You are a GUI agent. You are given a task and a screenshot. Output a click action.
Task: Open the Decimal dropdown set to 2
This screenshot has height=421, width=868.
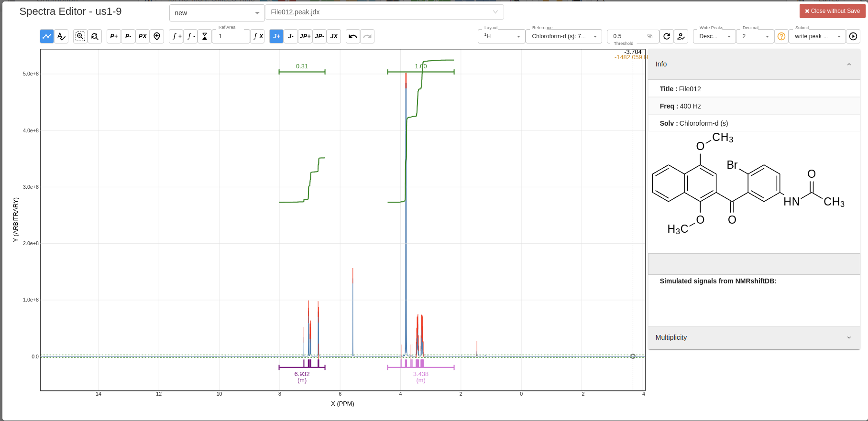point(755,36)
